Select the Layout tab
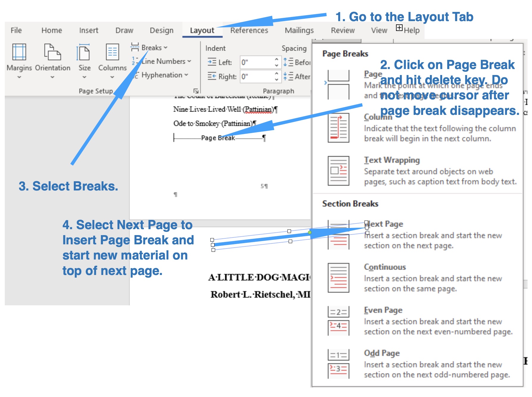The width and height of the screenshot is (532, 397). pyautogui.click(x=202, y=30)
